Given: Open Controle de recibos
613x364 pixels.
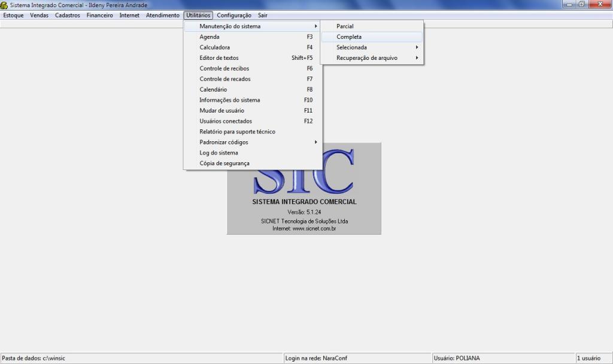Looking at the screenshot, I should click(x=253, y=68).
